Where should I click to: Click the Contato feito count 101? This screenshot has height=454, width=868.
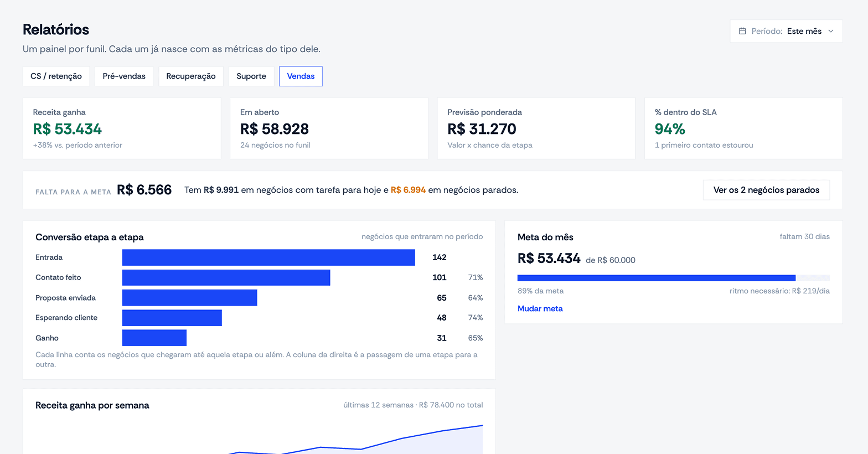(440, 277)
